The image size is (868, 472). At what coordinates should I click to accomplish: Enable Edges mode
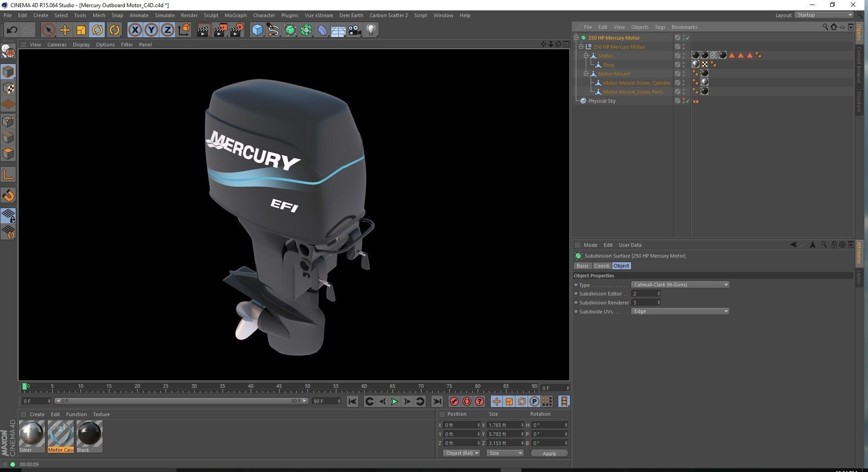[8, 137]
